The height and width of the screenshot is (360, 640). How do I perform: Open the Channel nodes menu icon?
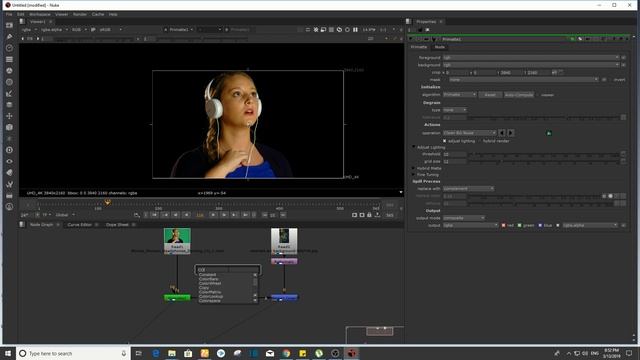[9, 60]
